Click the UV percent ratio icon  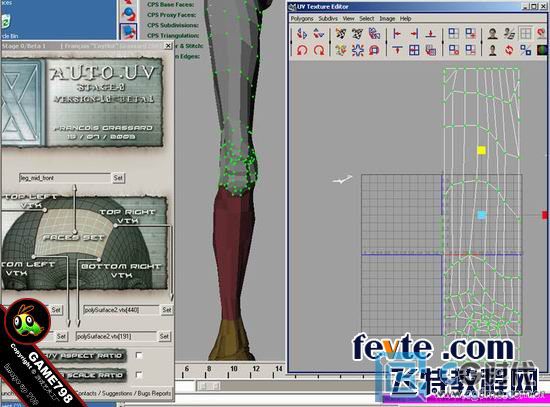pyautogui.click(x=525, y=50)
